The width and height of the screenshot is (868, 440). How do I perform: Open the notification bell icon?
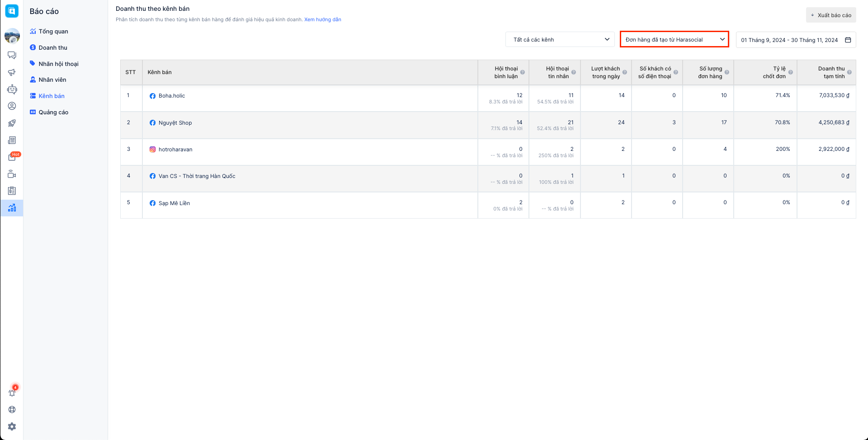coord(12,393)
